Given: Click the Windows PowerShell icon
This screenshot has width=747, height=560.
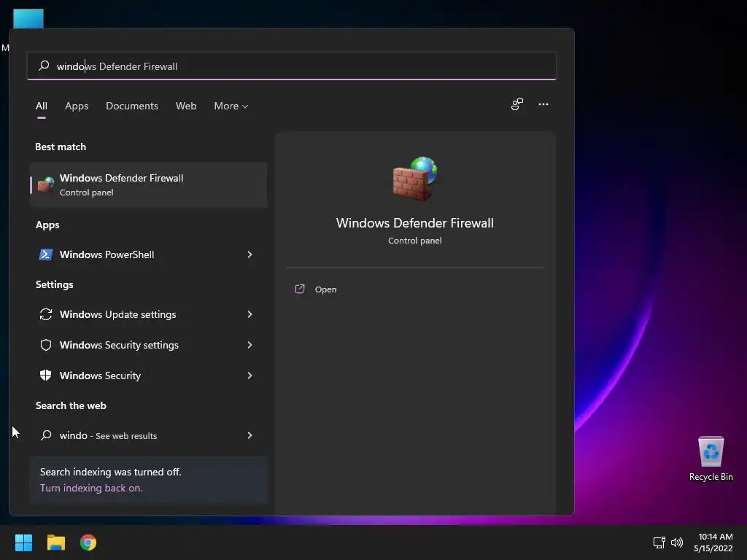Looking at the screenshot, I should pos(46,254).
